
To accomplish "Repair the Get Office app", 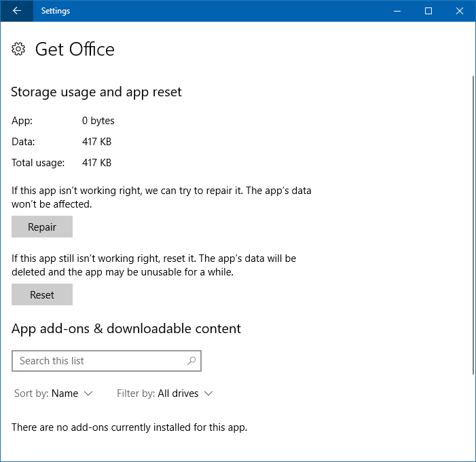I will 42,227.
